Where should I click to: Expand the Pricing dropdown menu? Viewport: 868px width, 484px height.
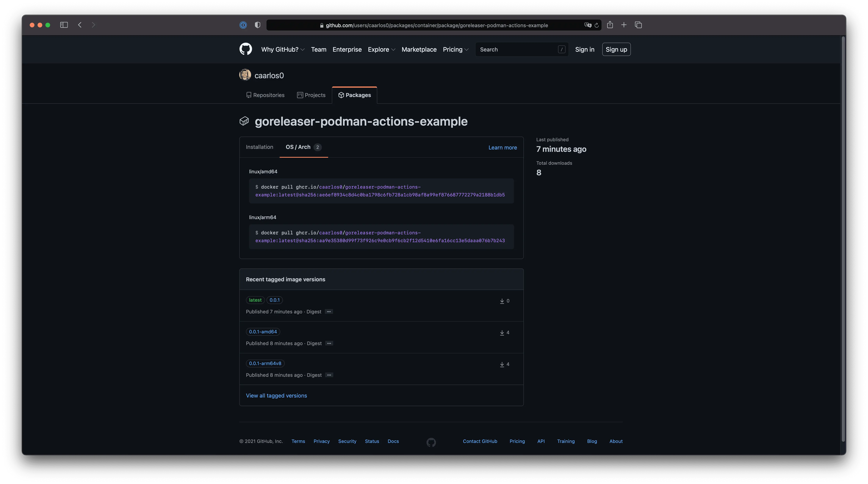456,49
